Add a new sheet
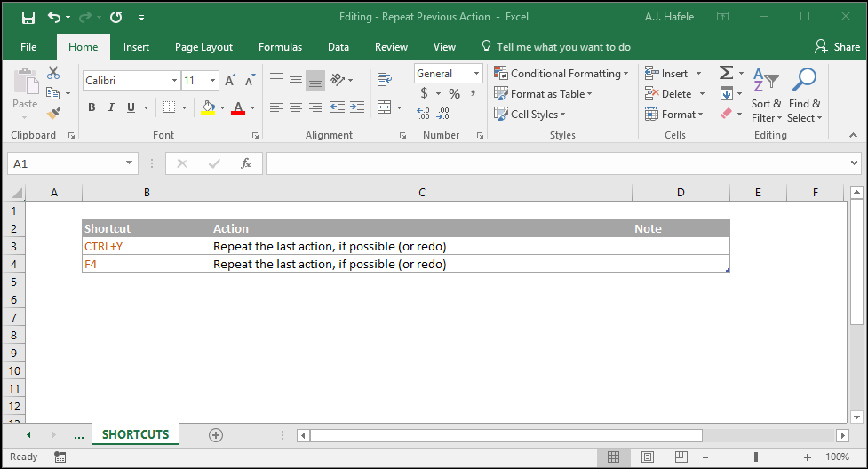The image size is (868, 469). (216, 435)
